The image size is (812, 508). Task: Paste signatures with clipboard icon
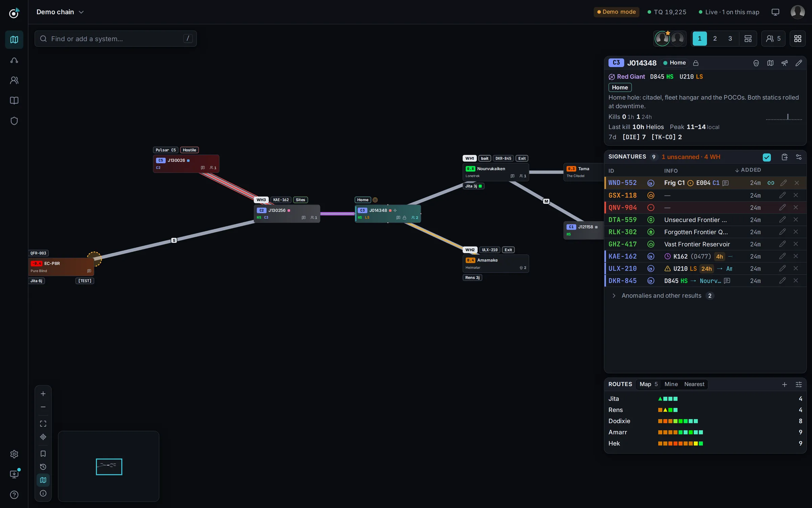(x=785, y=157)
